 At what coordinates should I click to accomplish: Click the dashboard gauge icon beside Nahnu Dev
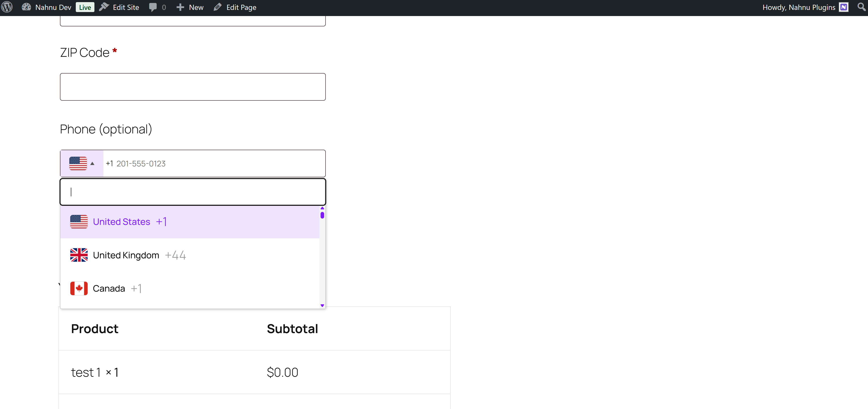[x=26, y=7]
